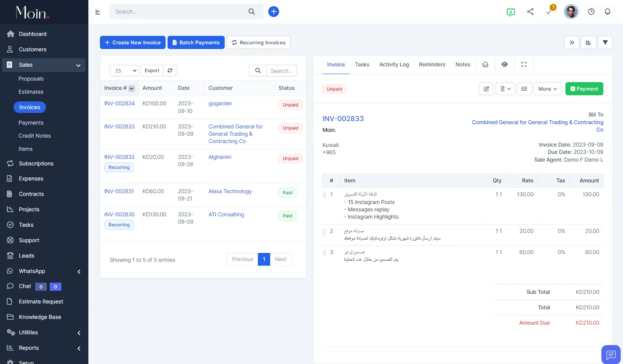Viewport: 623px width, 364px height.
Task: Open the Reminders tab
Action: pyautogui.click(x=432, y=64)
